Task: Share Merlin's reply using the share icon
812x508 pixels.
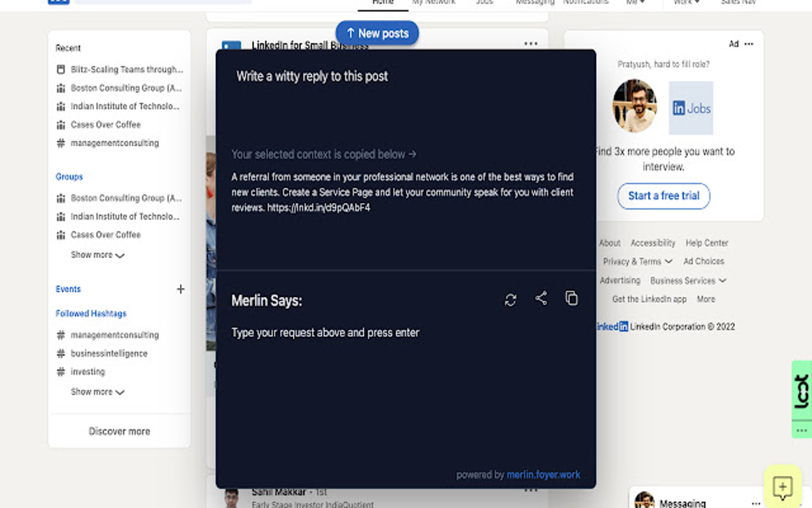Action: 541,299
